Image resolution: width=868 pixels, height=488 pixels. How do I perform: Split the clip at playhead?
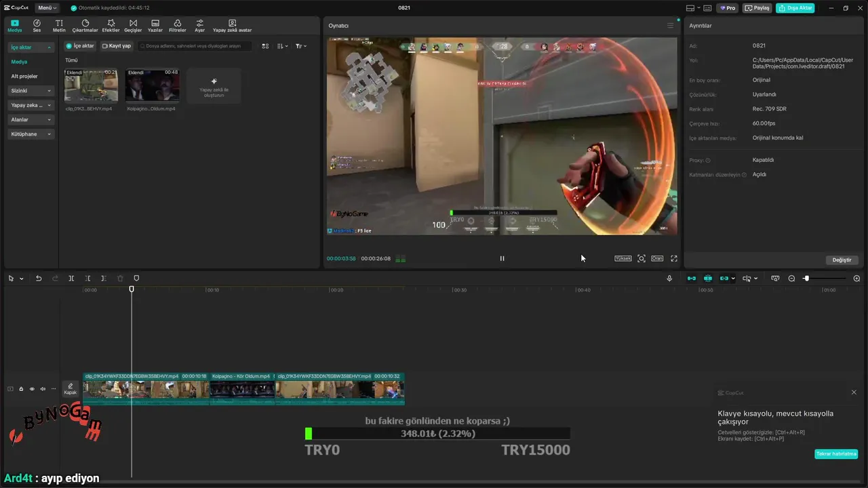pos(71,279)
